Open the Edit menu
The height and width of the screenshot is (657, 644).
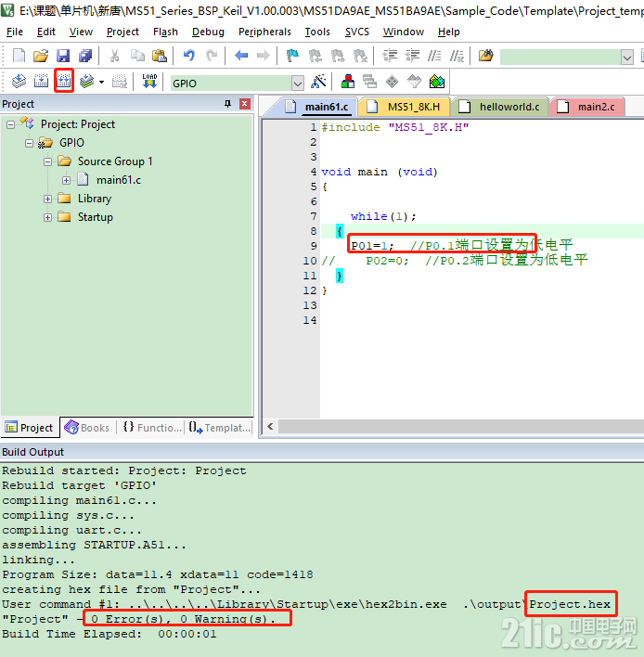46,32
